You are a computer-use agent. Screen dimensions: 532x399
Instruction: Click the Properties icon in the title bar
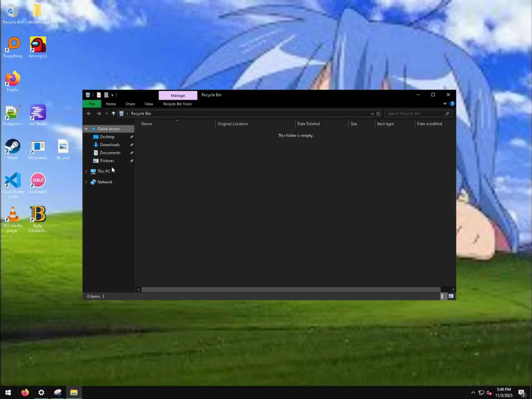tap(99, 95)
